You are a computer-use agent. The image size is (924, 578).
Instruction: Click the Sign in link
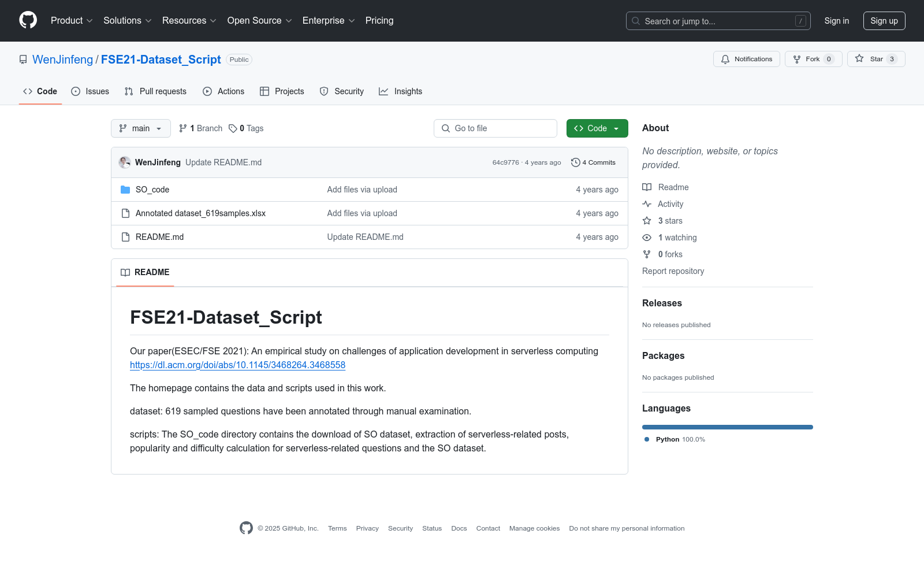pos(837,21)
